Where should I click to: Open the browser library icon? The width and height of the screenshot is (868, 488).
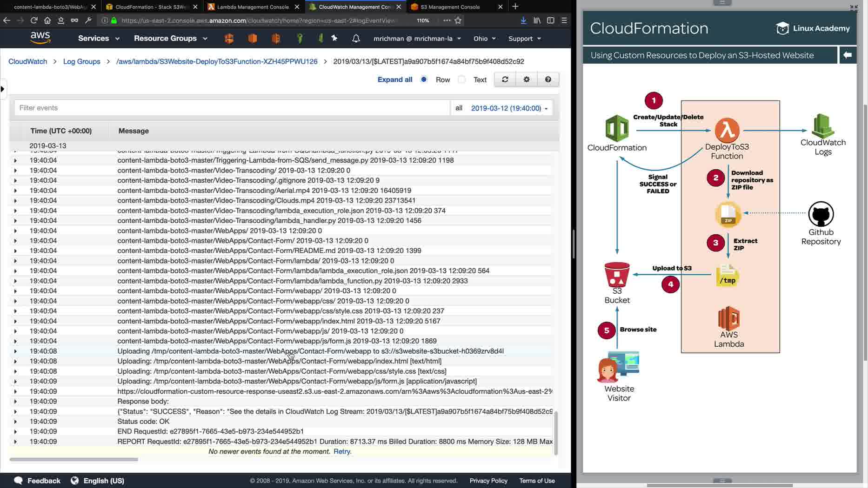(537, 20)
